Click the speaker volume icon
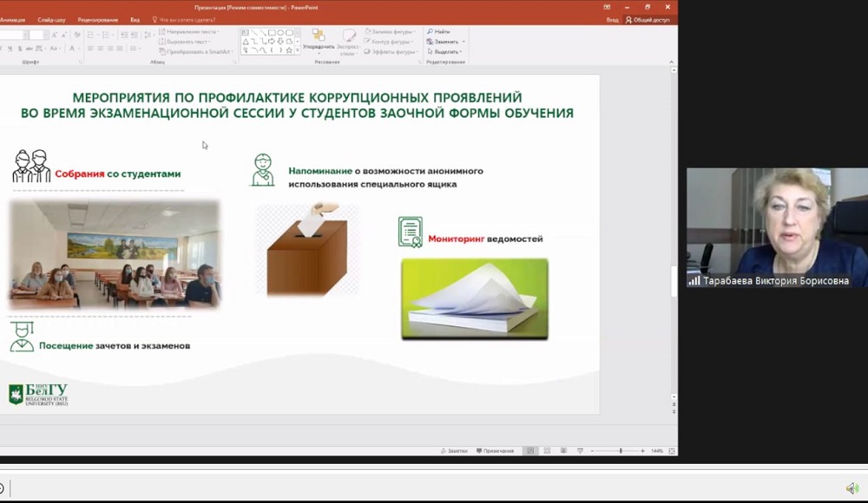The height and width of the screenshot is (503, 868). tap(852, 488)
